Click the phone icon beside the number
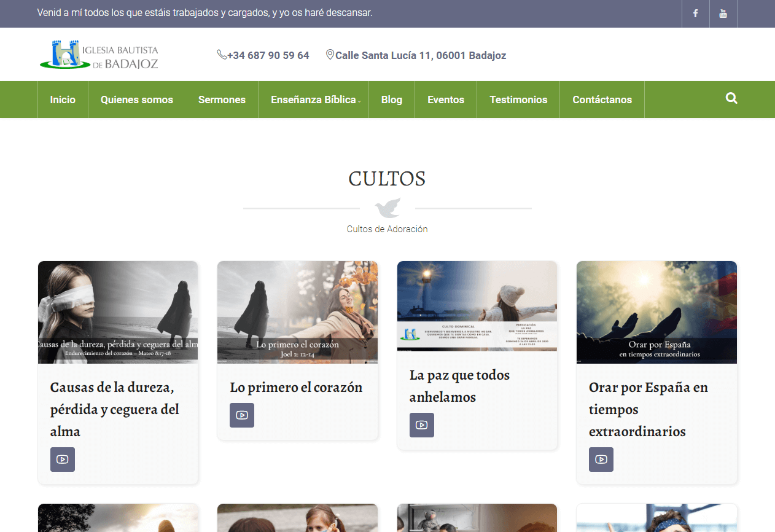 click(x=222, y=55)
